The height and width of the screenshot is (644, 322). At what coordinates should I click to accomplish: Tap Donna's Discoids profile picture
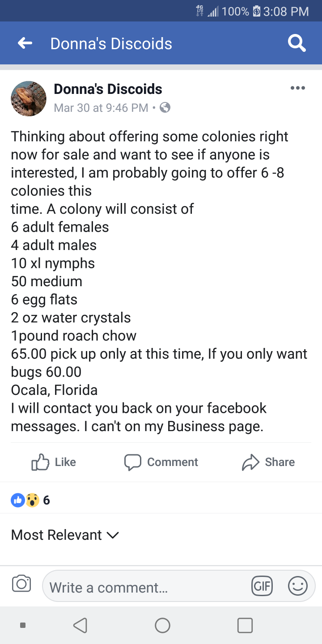[29, 98]
